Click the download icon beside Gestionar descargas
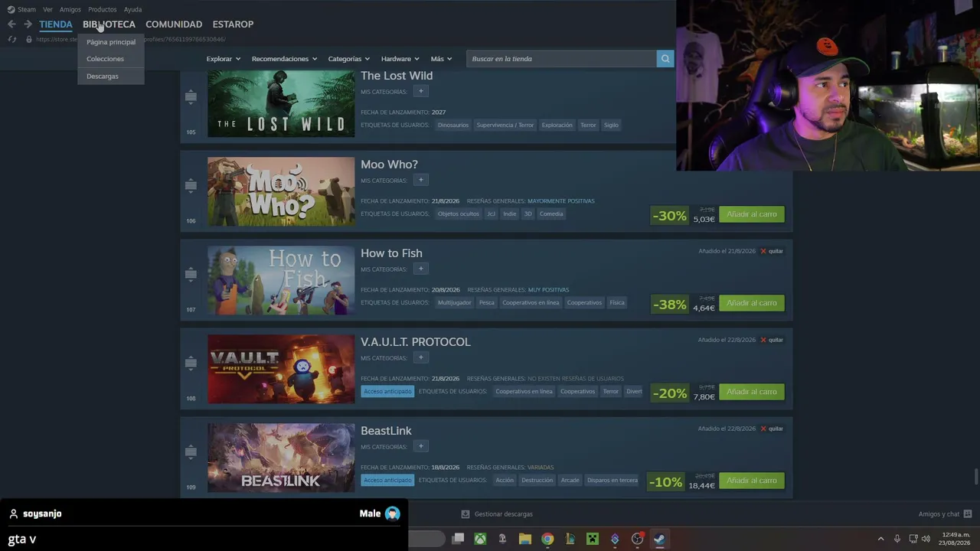This screenshot has height=551, width=980. 465,514
